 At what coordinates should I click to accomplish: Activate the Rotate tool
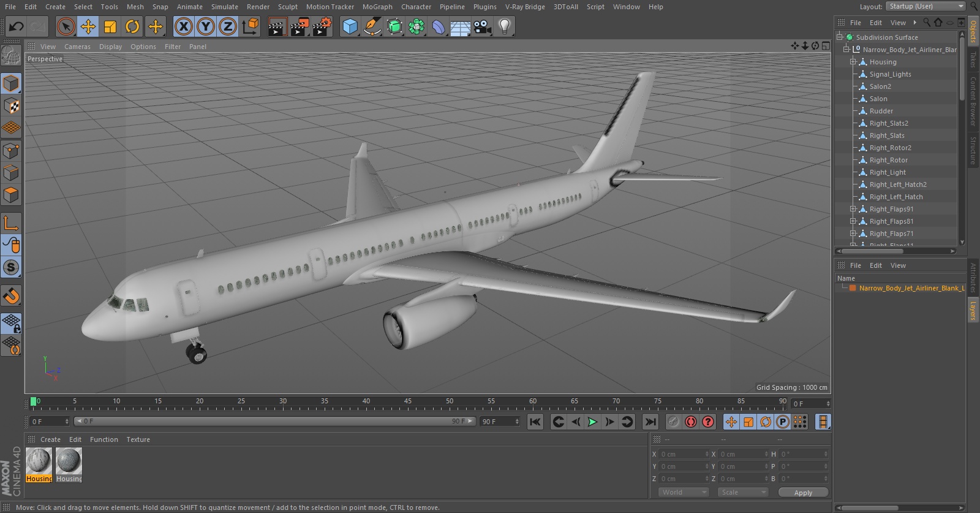[132, 26]
